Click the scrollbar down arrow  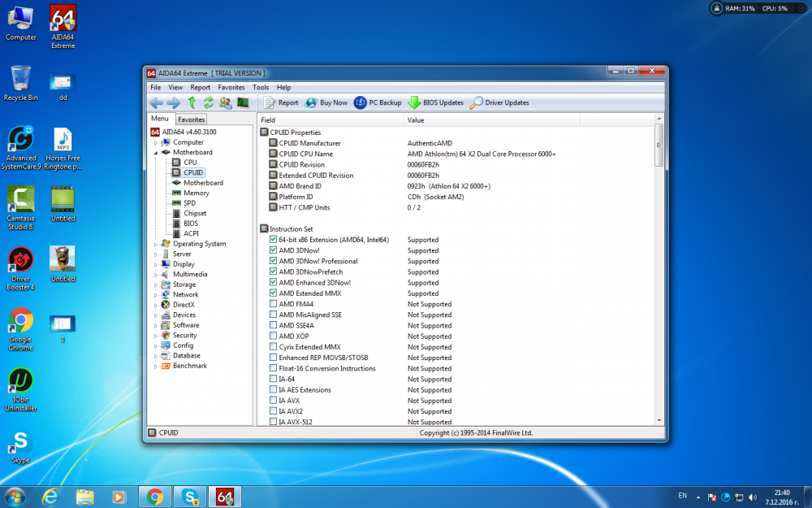[x=659, y=421]
